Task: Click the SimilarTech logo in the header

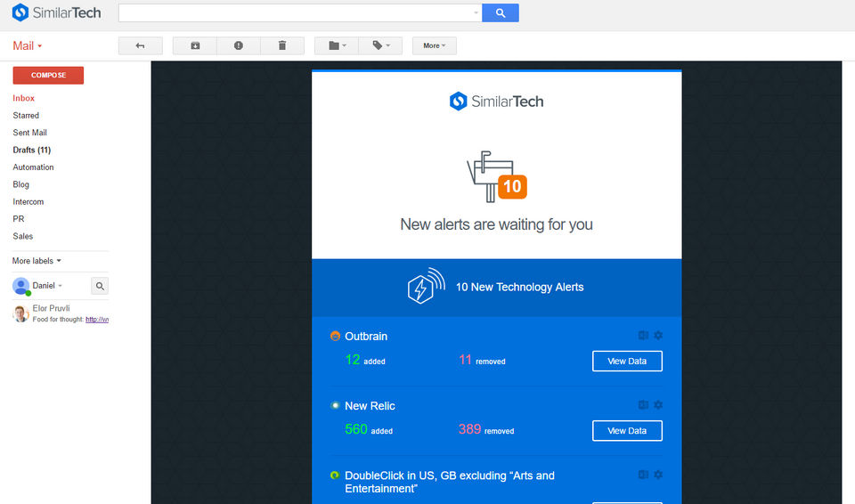Action: pyautogui.click(x=57, y=12)
